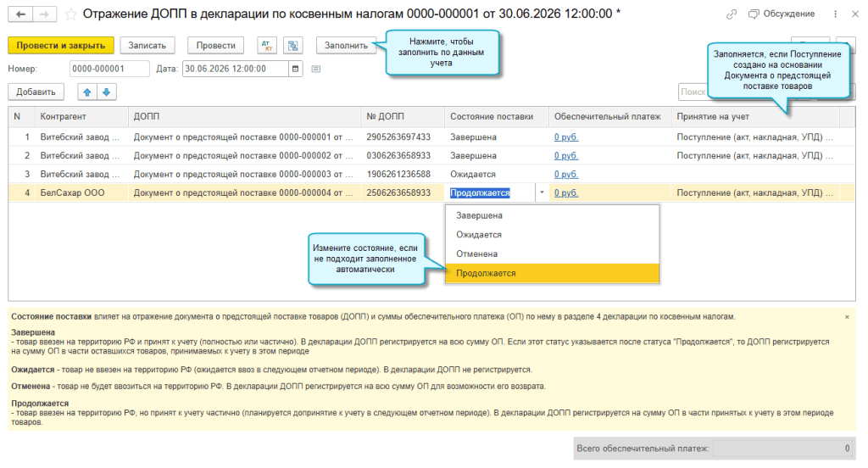Sort by Контрагент column header
868x468 pixels.
pyautogui.click(x=81, y=116)
